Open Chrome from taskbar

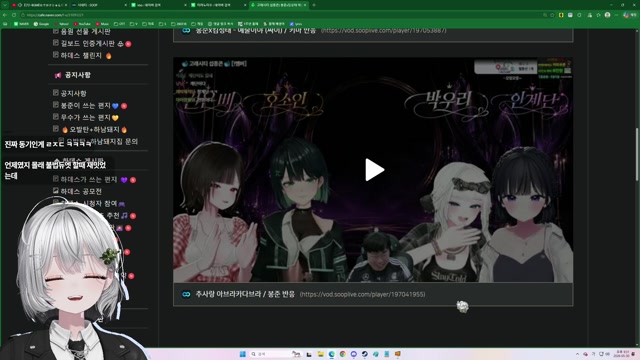[x=342, y=354]
